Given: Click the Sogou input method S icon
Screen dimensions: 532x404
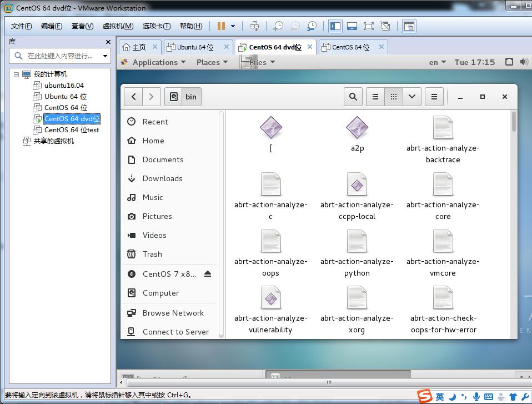Looking at the screenshot, I should (425, 396).
